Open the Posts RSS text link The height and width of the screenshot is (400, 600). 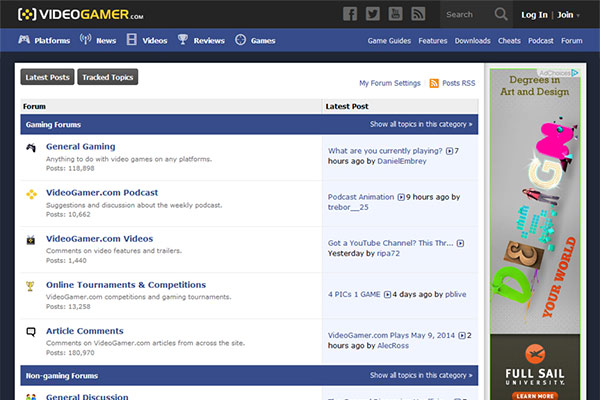point(458,83)
